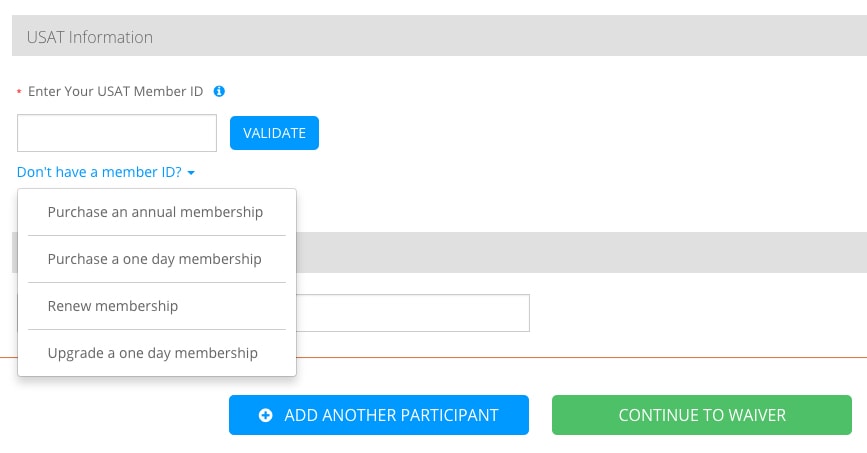Image resolution: width=867 pixels, height=453 pixels.
Task: Click the "Enter Your USAT Member ID" label
Action: [x=115, y=91]
